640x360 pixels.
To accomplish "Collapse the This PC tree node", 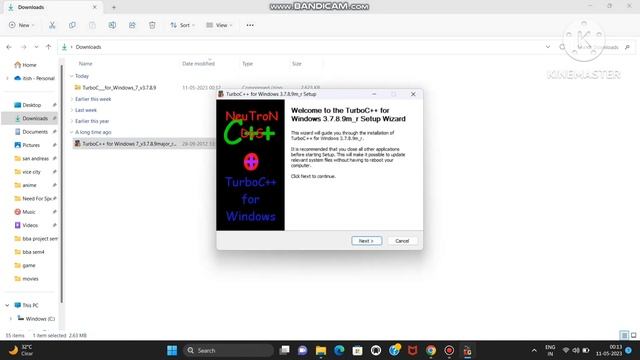I will pyautogui.click(x=7, y=305).
